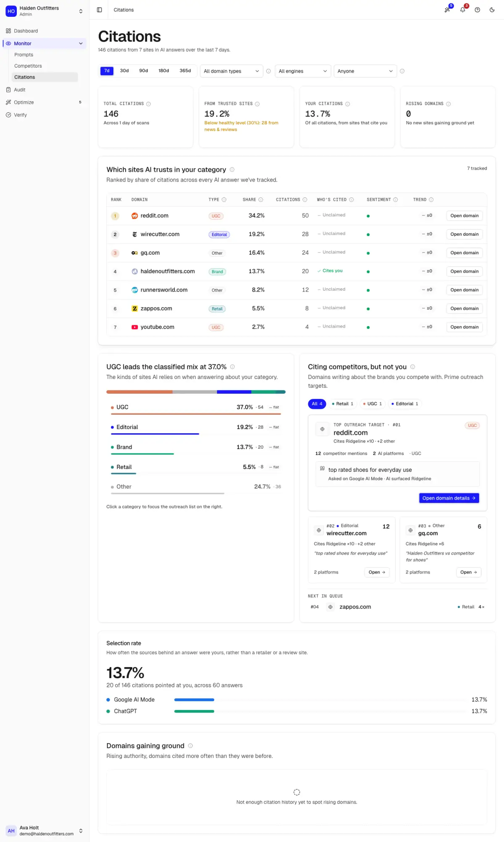
Task: Select the 90d time range
Action: click(x=144, y=71)
